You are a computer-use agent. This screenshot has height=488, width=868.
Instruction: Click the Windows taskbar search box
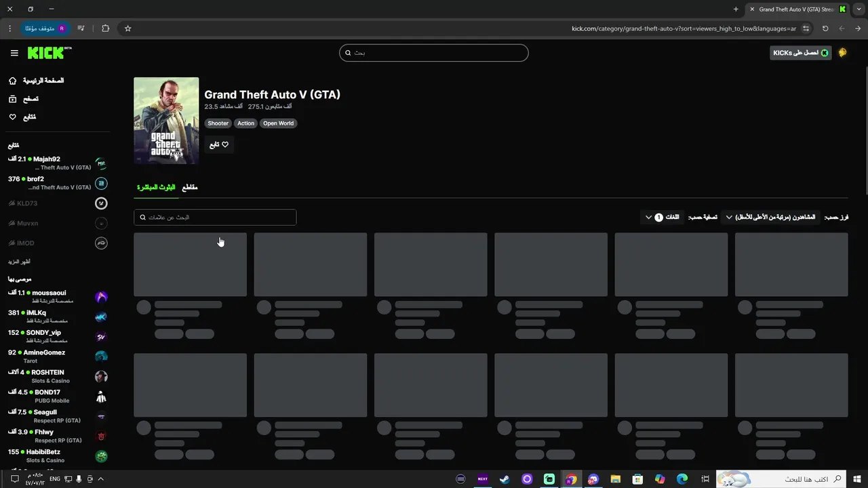[x=782, y=479]
